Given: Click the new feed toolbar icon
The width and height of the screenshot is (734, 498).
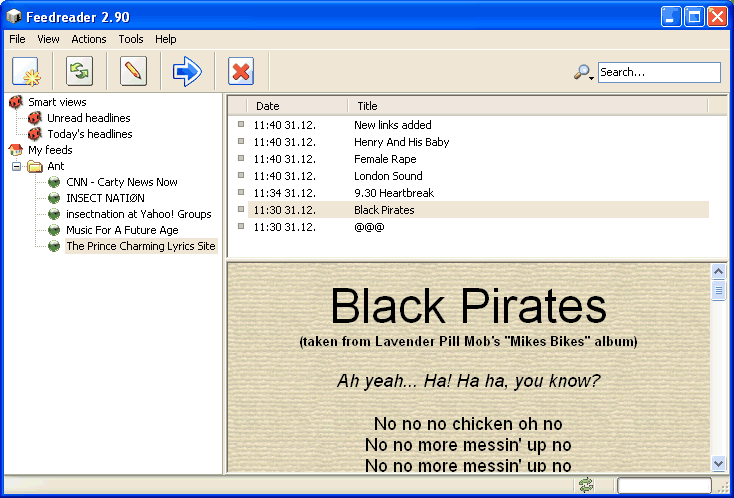Looking at the screenshot, I should point(27,72).
